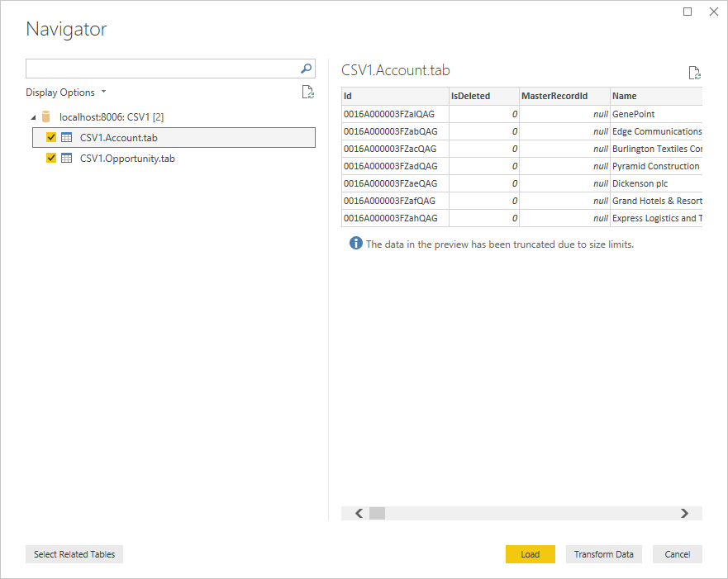Viewport: 728px width, 579px height.
Task: Click the blue info icon by truncated message
Action: tap(355, 243)
